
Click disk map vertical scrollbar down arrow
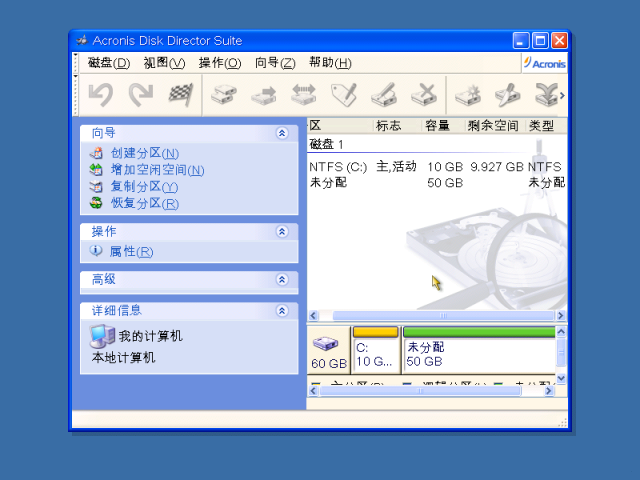coord(561,378)
